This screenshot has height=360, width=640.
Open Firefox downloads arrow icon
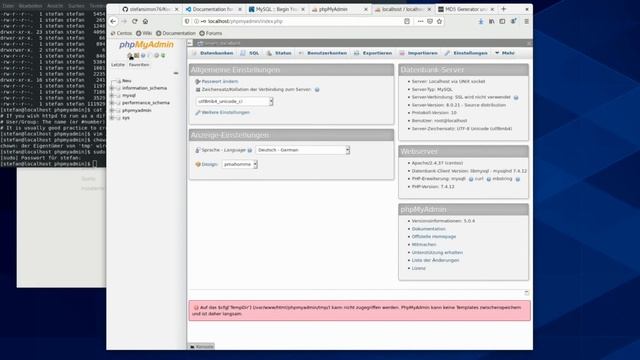(x=481, y=21)
